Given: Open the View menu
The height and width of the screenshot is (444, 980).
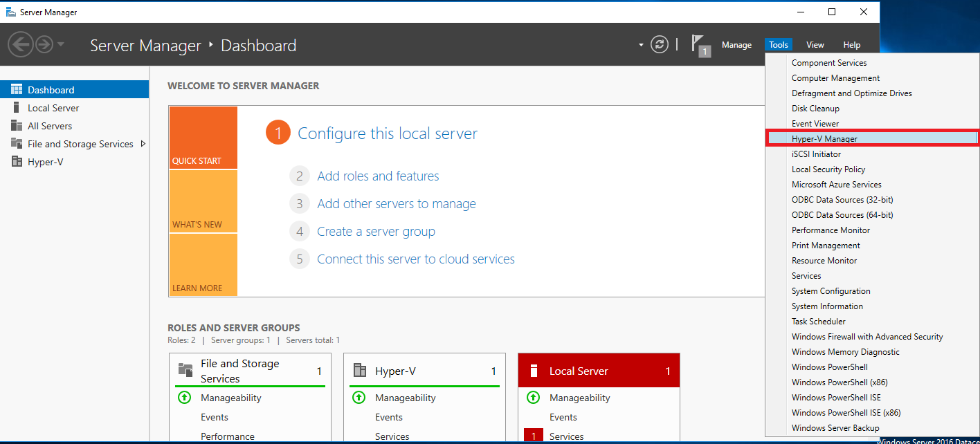Looking at the screenshot, I should pyautogui.click(x=815, y=45).
